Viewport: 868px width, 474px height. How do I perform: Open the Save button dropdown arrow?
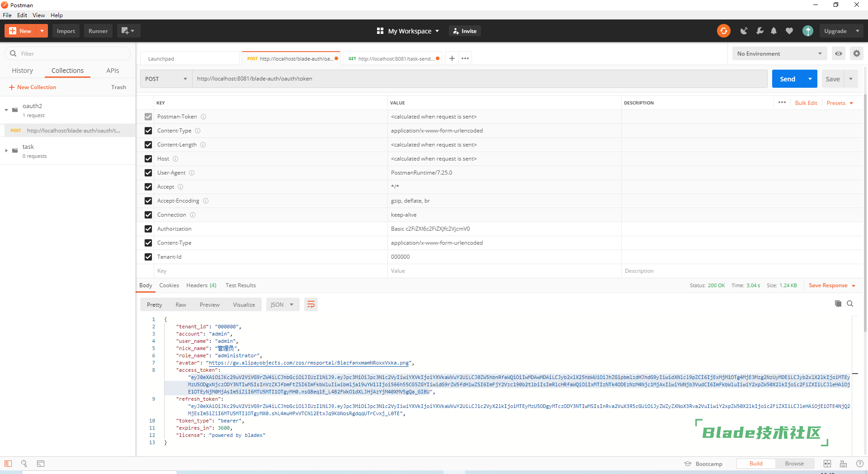pos(851,79)
